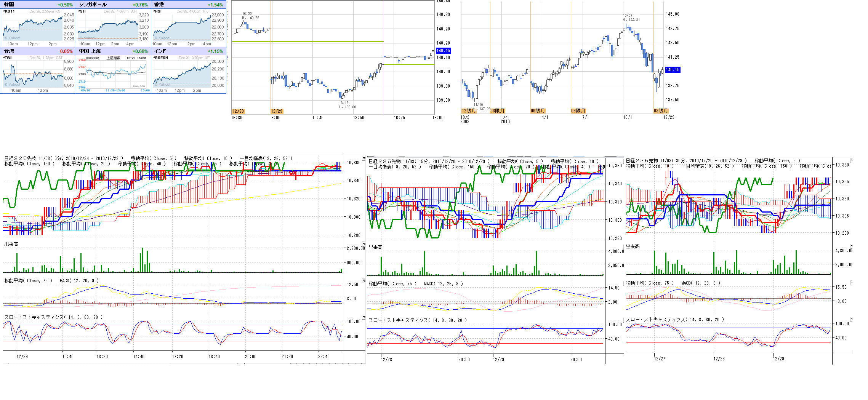Open the price panel dropdown arrow on the 5-minute Nikkei chart
This screenshot has height=400, width=868.
pyautogui.click(x=364, y=158)
